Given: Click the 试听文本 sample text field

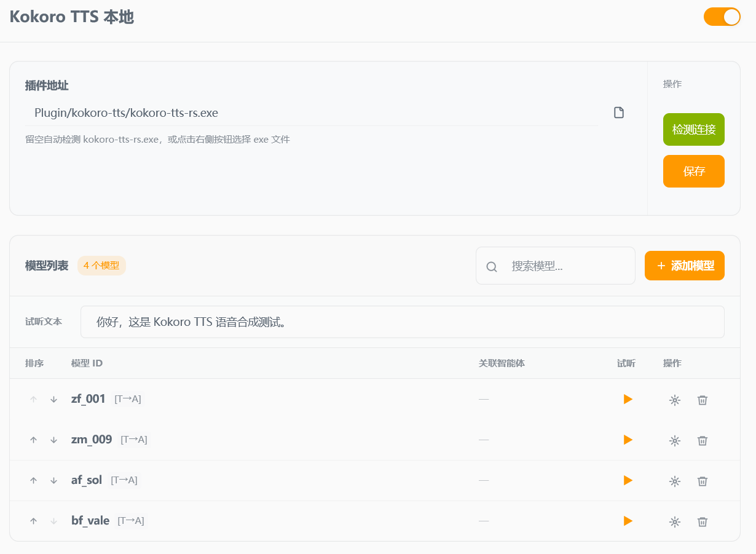Looking at the screenshot, I should point(402,322).
